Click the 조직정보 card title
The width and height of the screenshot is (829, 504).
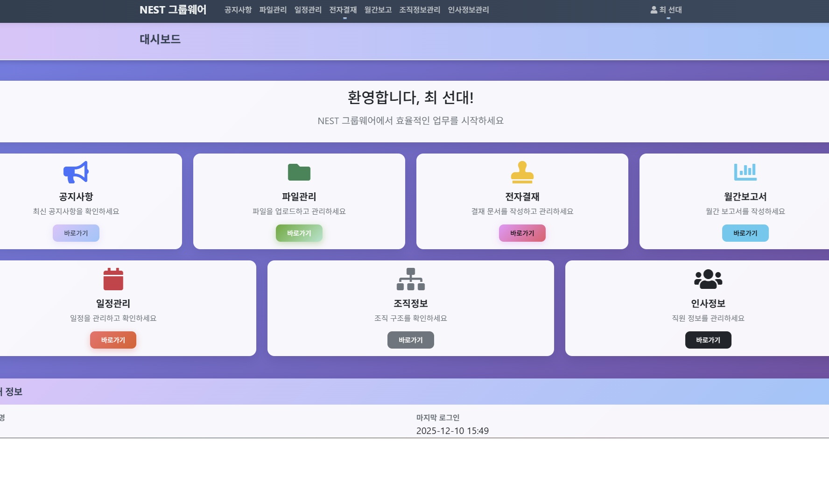click(410, 303)
